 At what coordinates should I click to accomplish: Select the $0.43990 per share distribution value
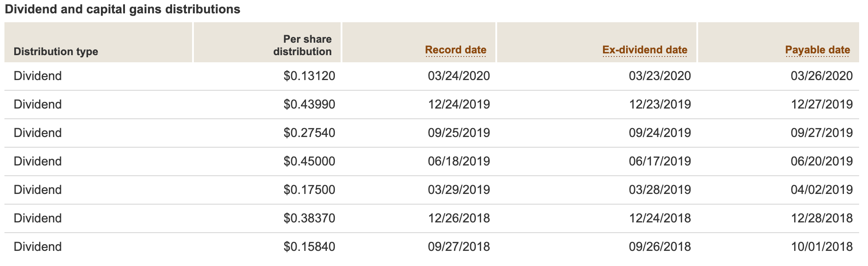coord(309,105)
